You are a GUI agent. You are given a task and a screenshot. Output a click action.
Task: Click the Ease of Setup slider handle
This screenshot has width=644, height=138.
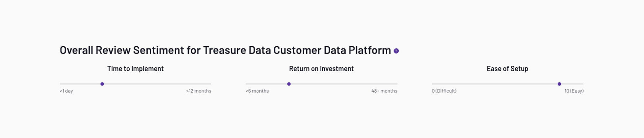559,84
